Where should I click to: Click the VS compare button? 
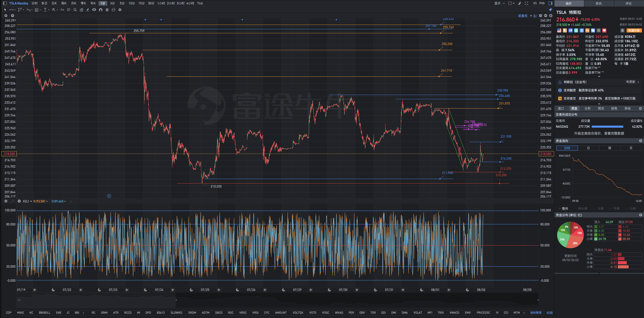click(x=535, y=3)
